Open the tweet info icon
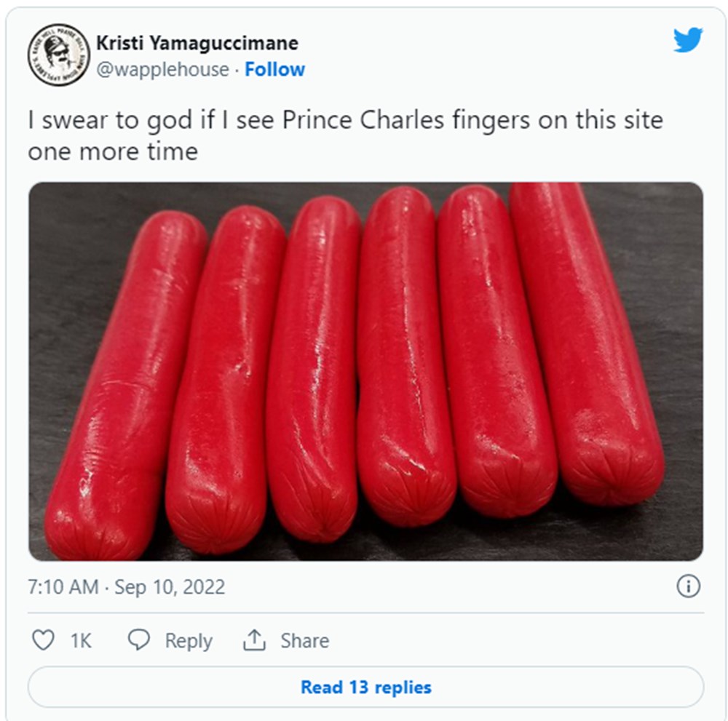 coord(688,586)
